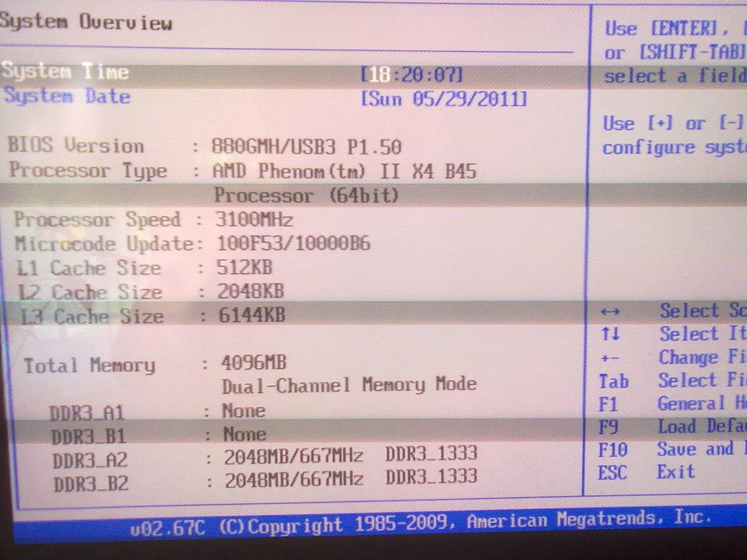Viewport: 747px width, 560px height.
Task: Click the Processor (64bit) line
Action: (306, 195)
